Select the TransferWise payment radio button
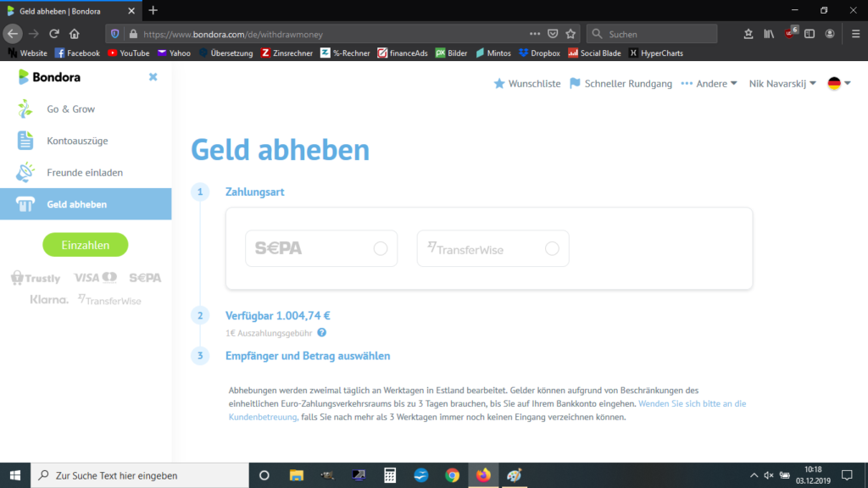 pos(552,248)
